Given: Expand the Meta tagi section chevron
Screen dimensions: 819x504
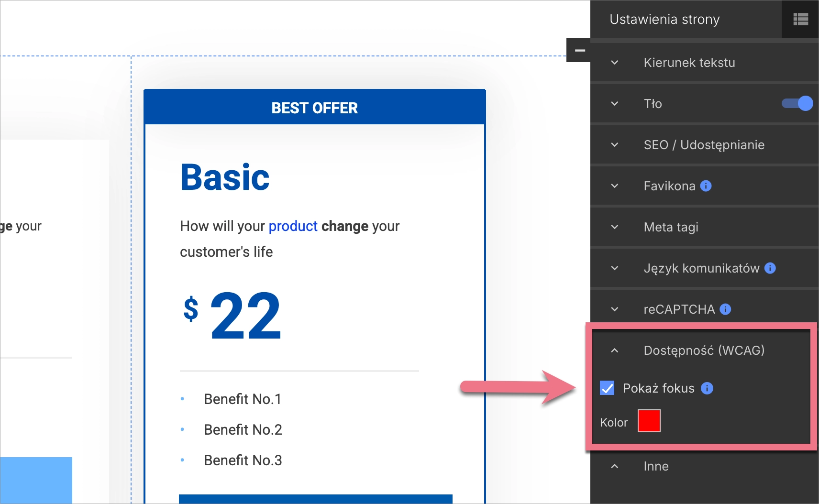Looking at the screenshot, I should pos(615,227).
